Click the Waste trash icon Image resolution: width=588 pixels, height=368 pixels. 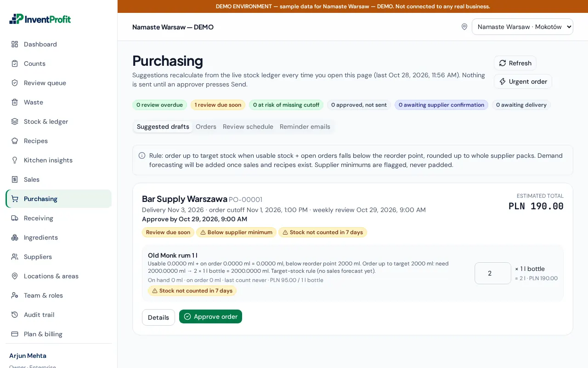pyautogui.click(x=15, y=102)
